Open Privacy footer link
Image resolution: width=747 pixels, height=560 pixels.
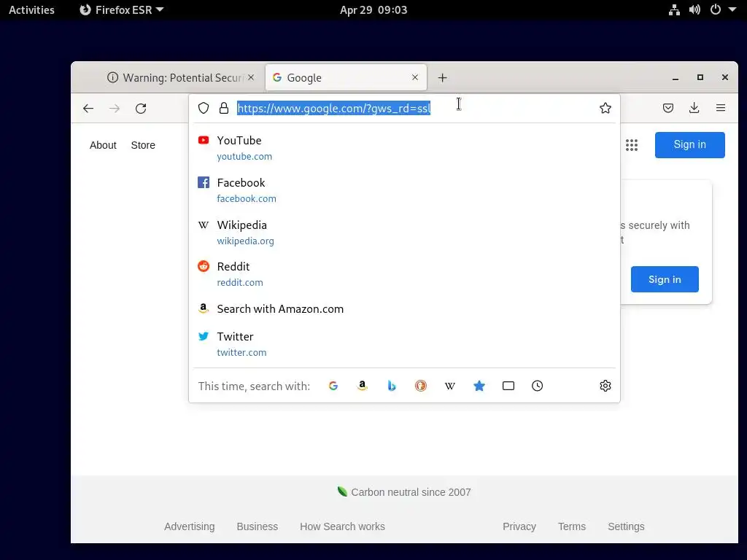tap(519, 526)
